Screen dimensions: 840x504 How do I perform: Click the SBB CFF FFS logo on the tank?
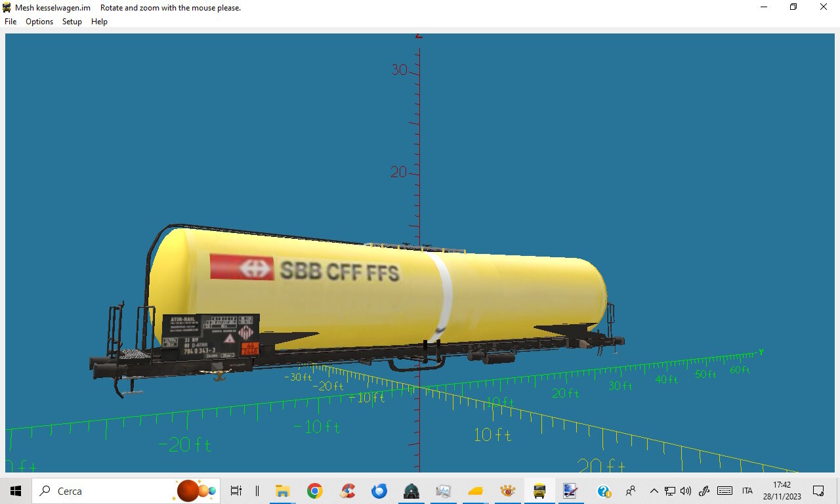click(x=304, y=268)
